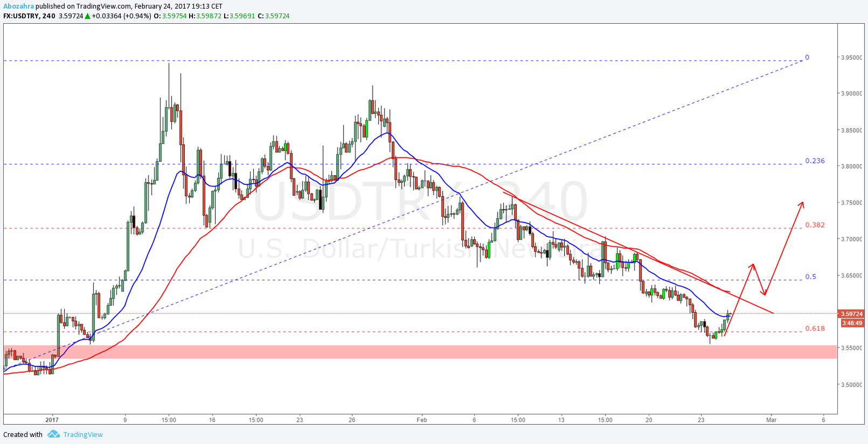This screenshot has height=444, width=868.
Task: Click the Mar date axis label
Action: (772, 420)
